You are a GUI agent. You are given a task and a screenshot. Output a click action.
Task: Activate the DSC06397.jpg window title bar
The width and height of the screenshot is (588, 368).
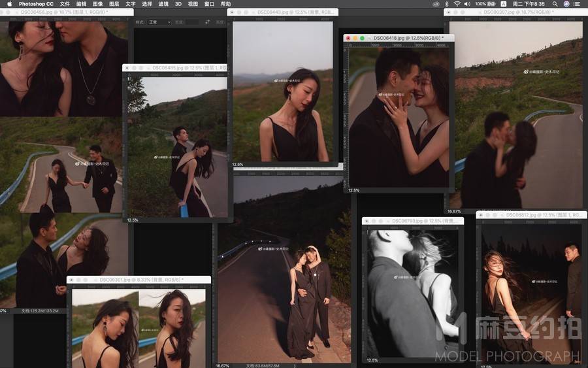pyautogui.click(x=515, y=12)
